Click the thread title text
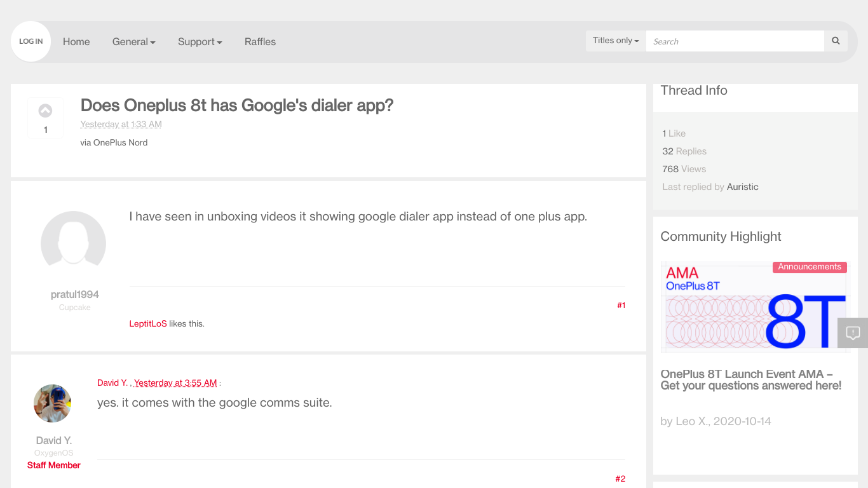 (x=237, y=105)
